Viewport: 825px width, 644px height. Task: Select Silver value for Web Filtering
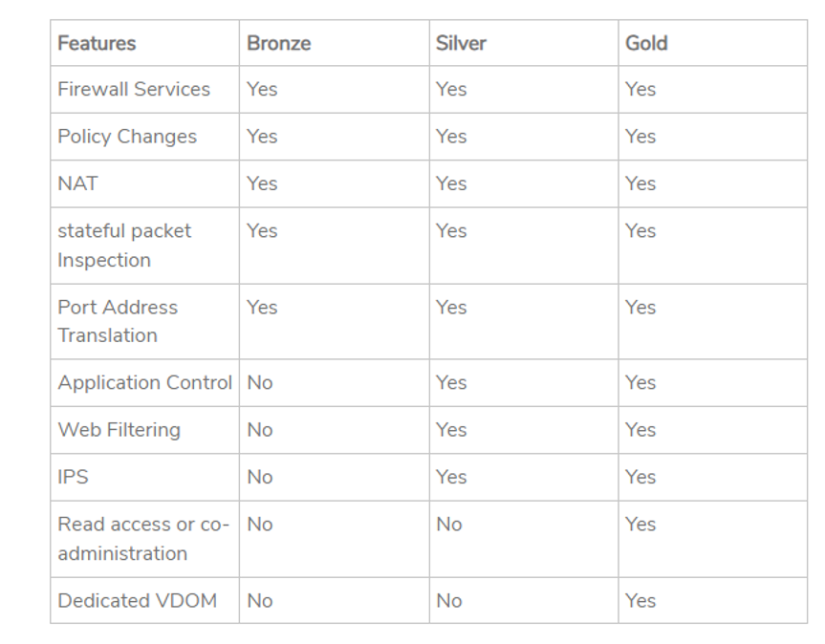451,430
